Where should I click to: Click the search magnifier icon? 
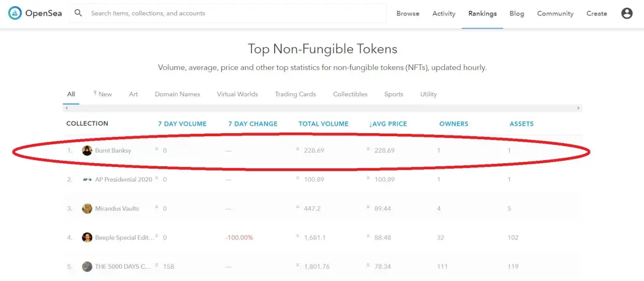pos(78,13)
